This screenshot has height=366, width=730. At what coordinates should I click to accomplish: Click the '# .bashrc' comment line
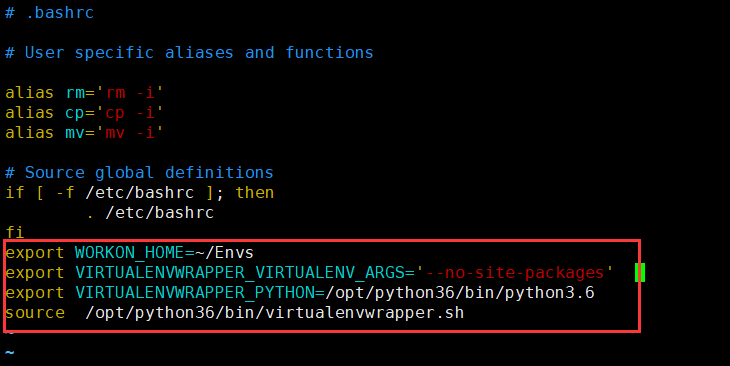coord(49,13)
